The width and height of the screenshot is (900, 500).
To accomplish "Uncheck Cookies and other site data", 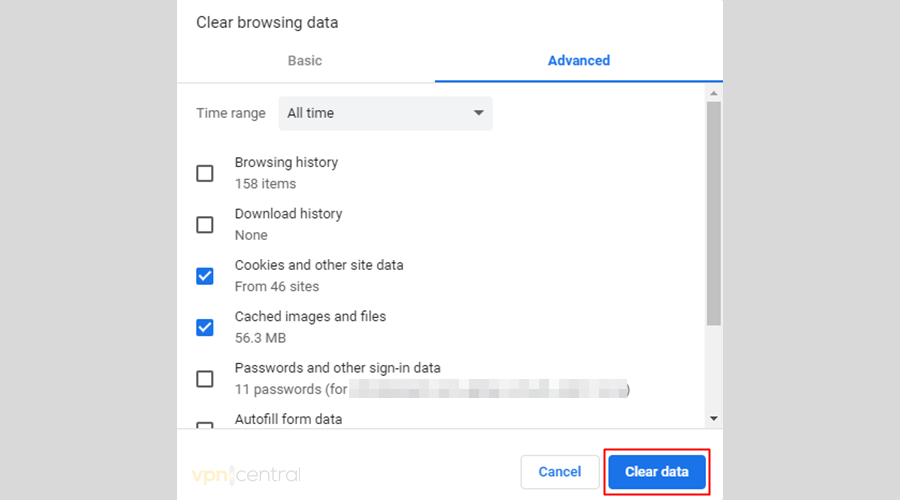I will point(205,276).
